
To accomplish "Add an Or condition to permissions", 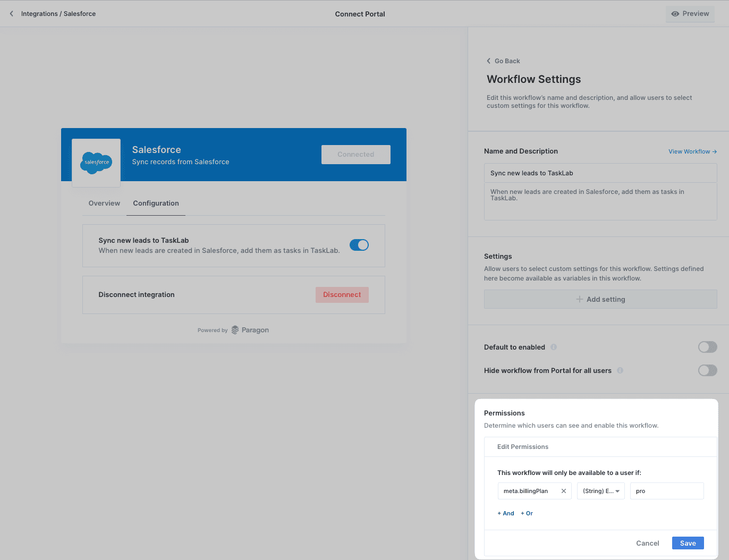I will (x=527, y=513).
